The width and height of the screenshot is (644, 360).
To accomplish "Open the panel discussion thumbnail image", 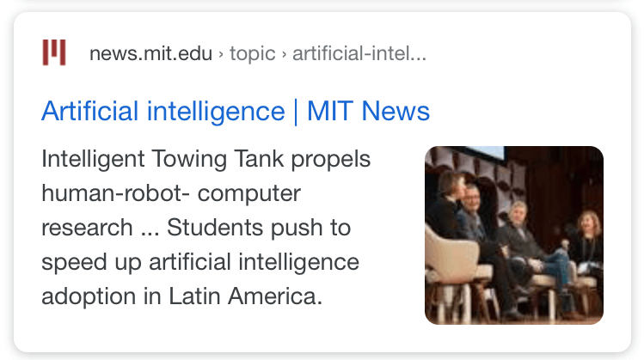I will pyautogui.click(x=514, y=235).
